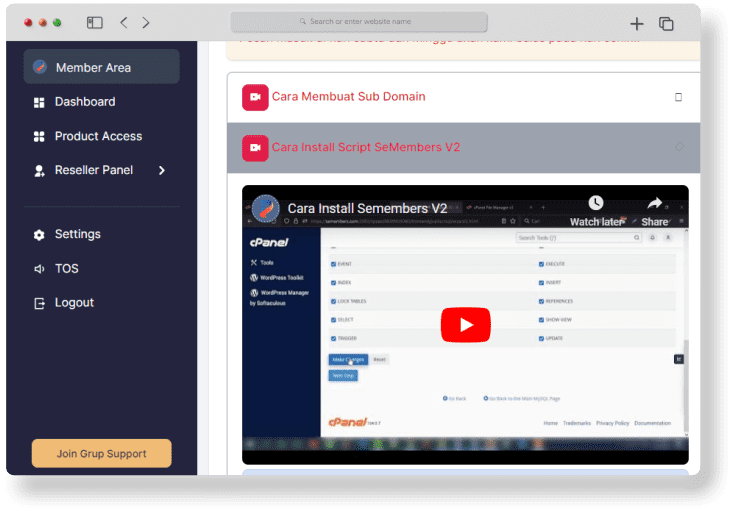Open Product Access in sidebar
This screenshot has height=511, width=733.
point(98,136)
